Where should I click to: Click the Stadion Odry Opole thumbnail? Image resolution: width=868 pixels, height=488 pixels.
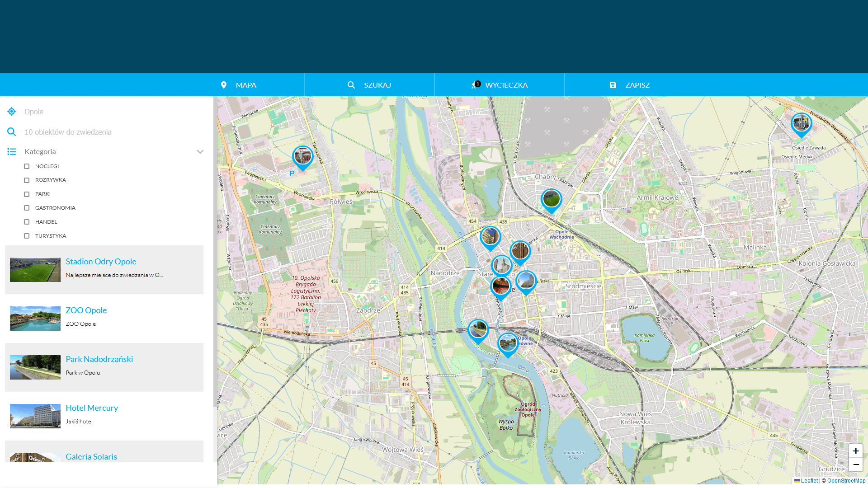(35, 269)
